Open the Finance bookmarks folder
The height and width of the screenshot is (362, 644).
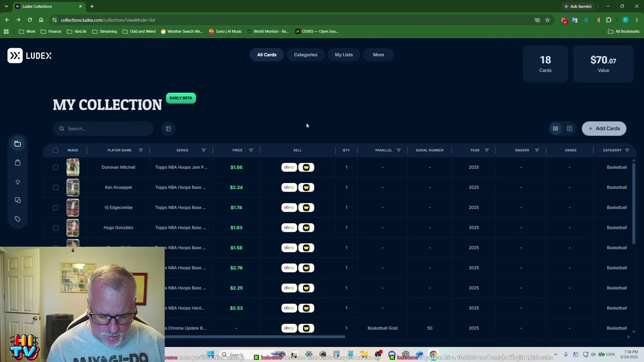click(51, 31)
